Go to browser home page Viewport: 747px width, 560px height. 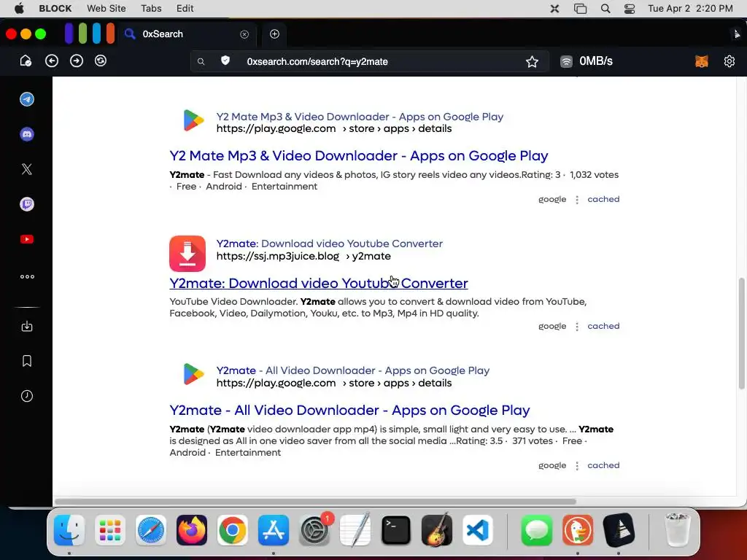point(26,61)
